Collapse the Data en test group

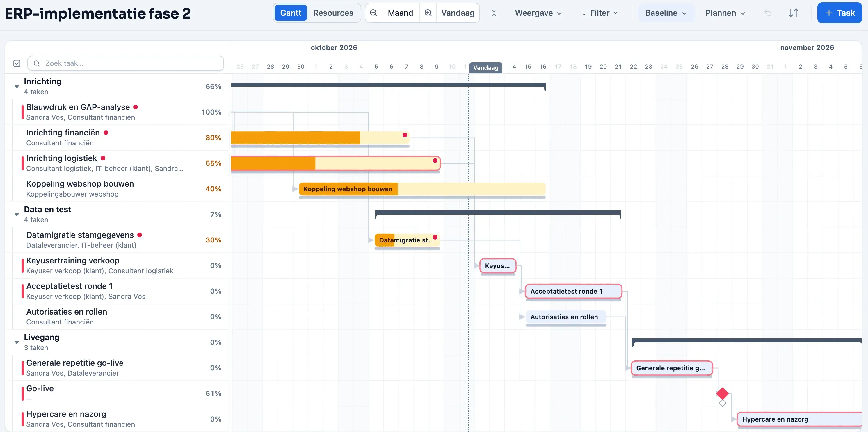[17, 215]
